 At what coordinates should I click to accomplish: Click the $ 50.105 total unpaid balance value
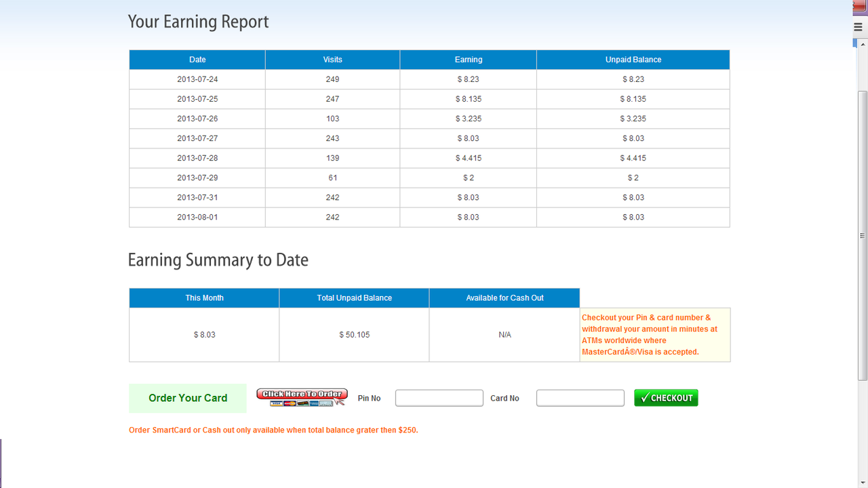point(354,335)
